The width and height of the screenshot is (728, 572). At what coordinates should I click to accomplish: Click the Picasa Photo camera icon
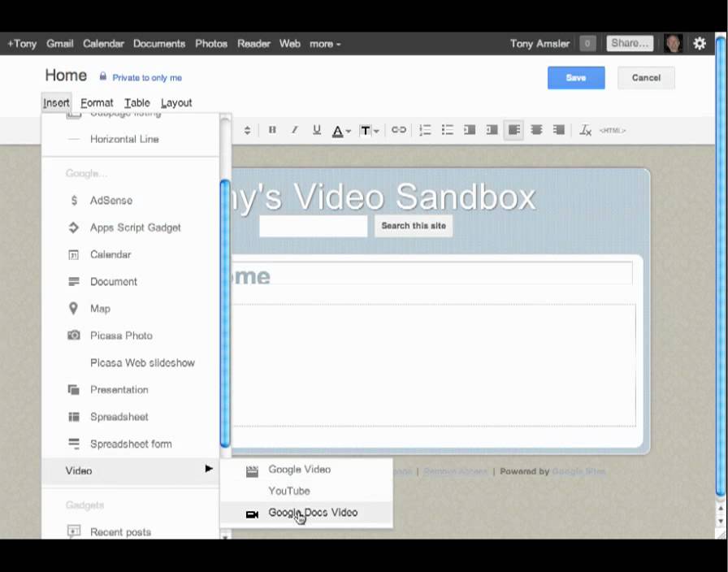73,336
